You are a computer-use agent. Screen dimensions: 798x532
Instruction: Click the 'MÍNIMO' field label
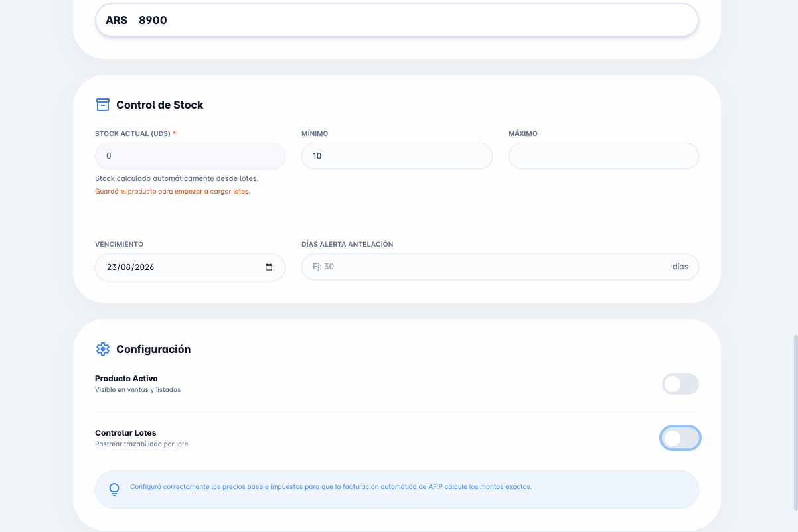click(x=315, y=133)
